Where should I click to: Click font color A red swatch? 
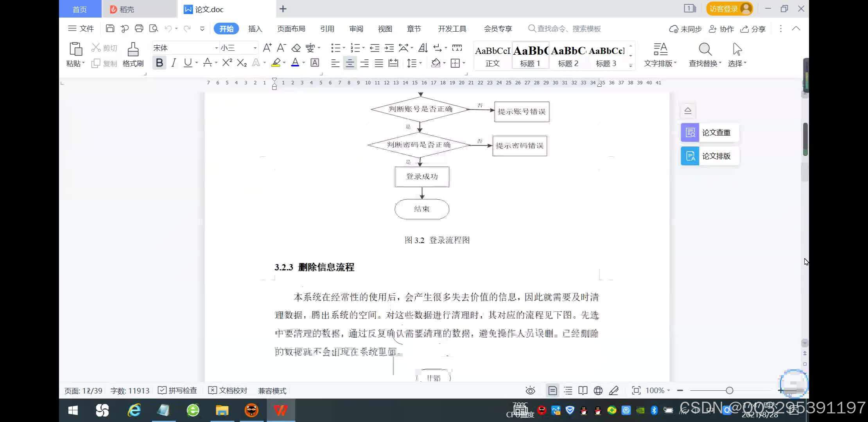coord(295,63)
